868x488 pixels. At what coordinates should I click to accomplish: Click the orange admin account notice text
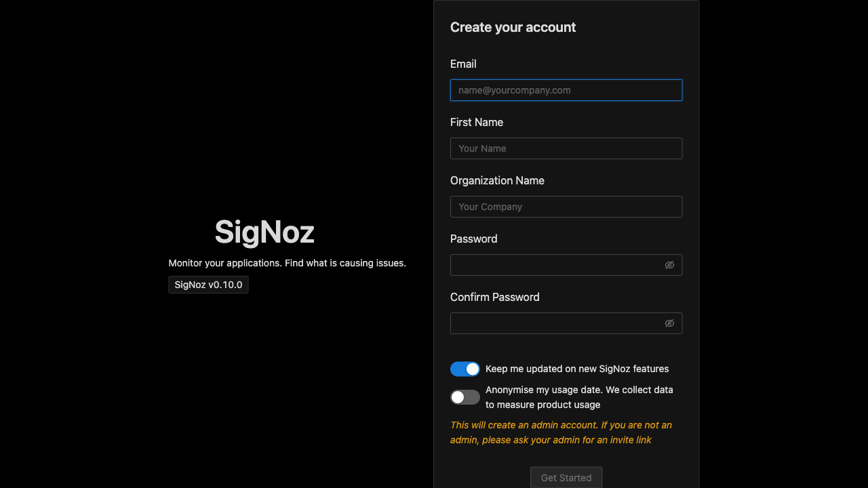point(561,432)
